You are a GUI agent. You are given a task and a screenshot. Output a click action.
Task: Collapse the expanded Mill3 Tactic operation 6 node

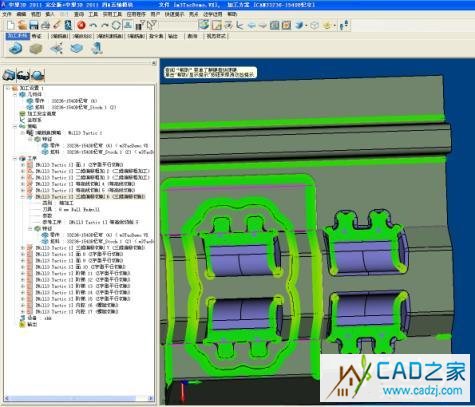tap(23, 197)
